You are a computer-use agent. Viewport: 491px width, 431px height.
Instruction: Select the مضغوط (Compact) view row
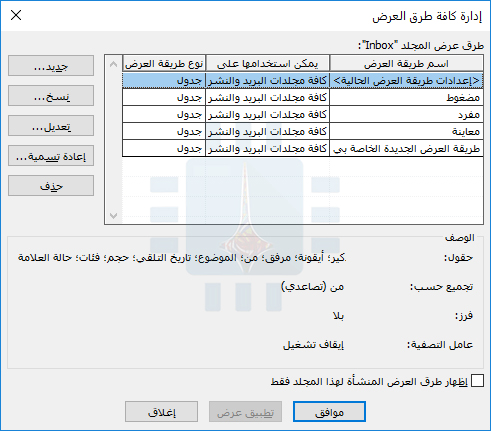tap(303, 97)
